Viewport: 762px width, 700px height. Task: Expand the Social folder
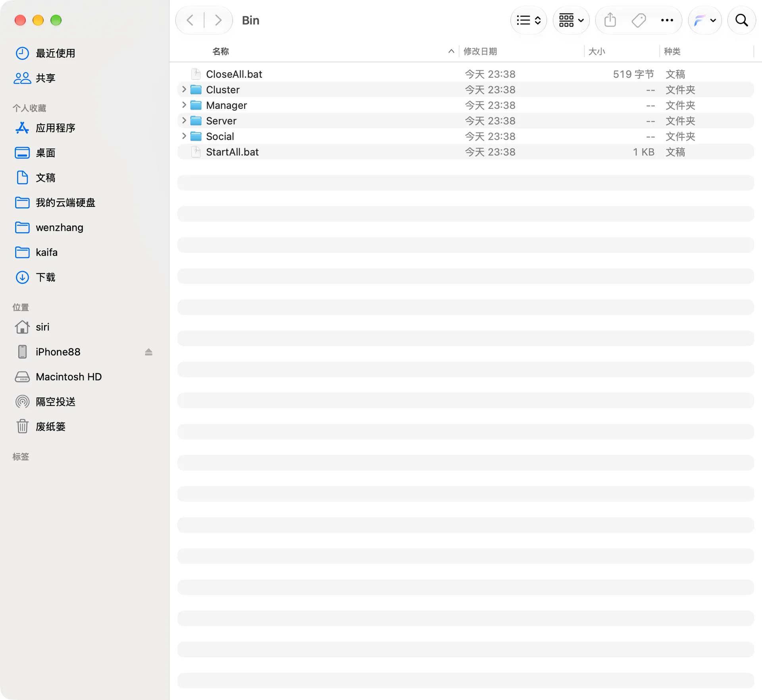[184, 136]
